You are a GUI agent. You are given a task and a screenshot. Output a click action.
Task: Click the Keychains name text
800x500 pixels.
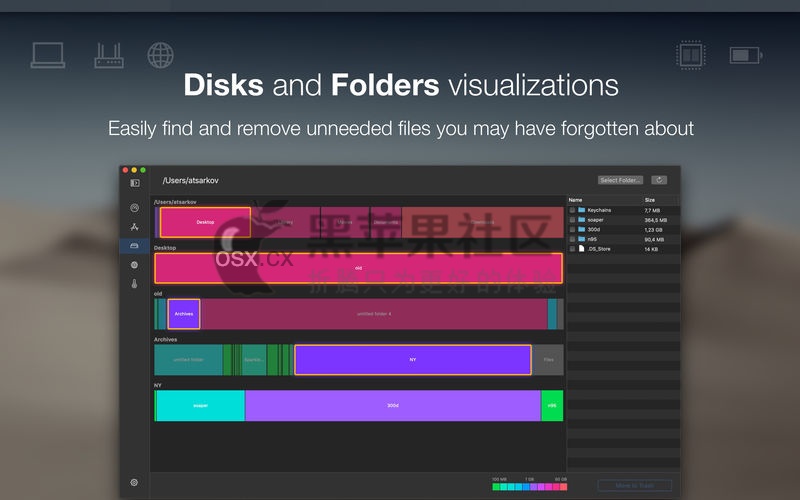[599, 210]
